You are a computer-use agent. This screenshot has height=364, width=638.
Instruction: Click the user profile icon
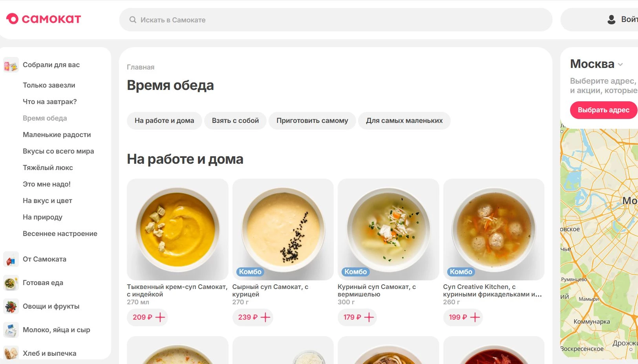point(611,20)
